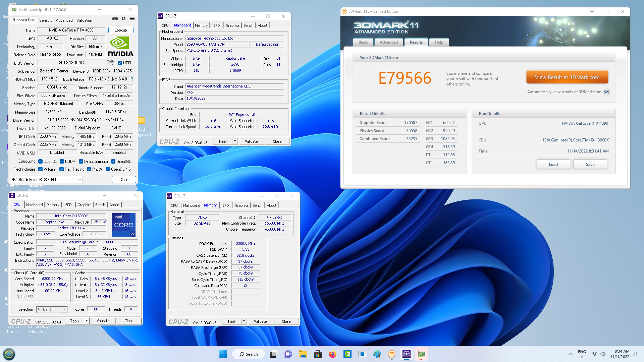This screenshot has height=362, width=644.
Task: Launch Firefox from the taskbar
Action: [x=332, y=354]
